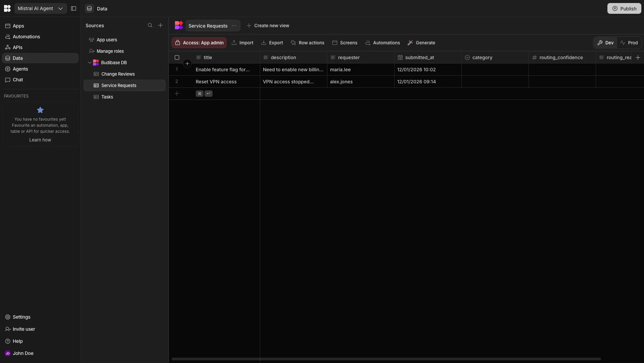The image size is (644, 363).
Task: Collapse the Budibase DB source tree
Action: tap(89, 63)
